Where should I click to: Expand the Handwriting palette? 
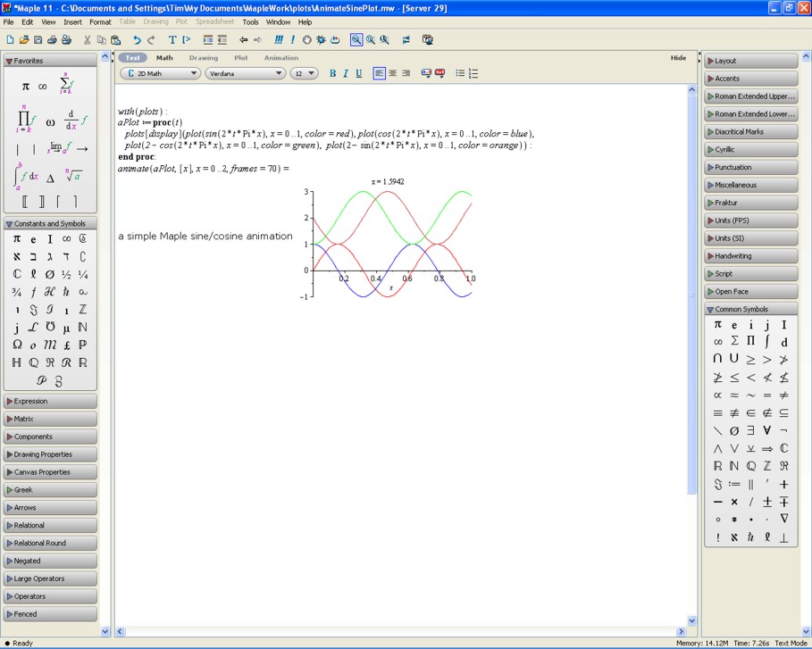(x=750, y=256)
